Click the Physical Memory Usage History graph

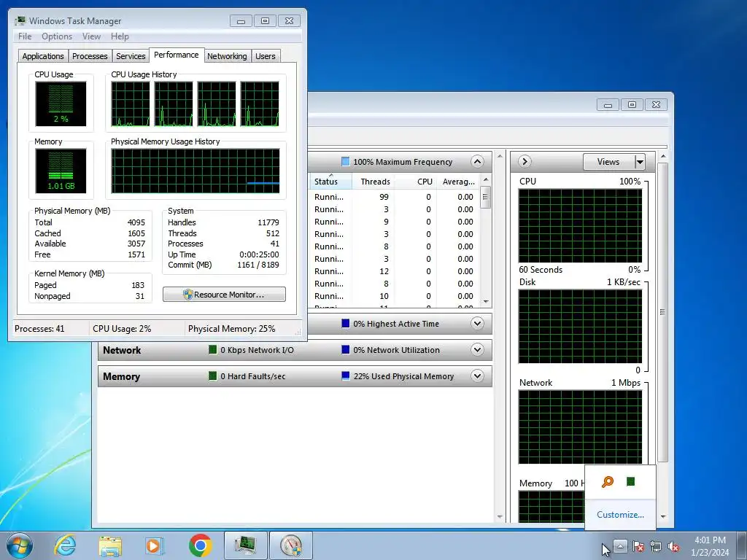(196, 171)
